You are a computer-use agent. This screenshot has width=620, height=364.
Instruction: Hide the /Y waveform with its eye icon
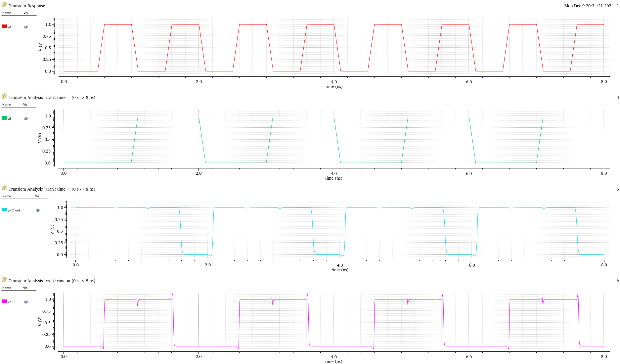click(26, 302)
